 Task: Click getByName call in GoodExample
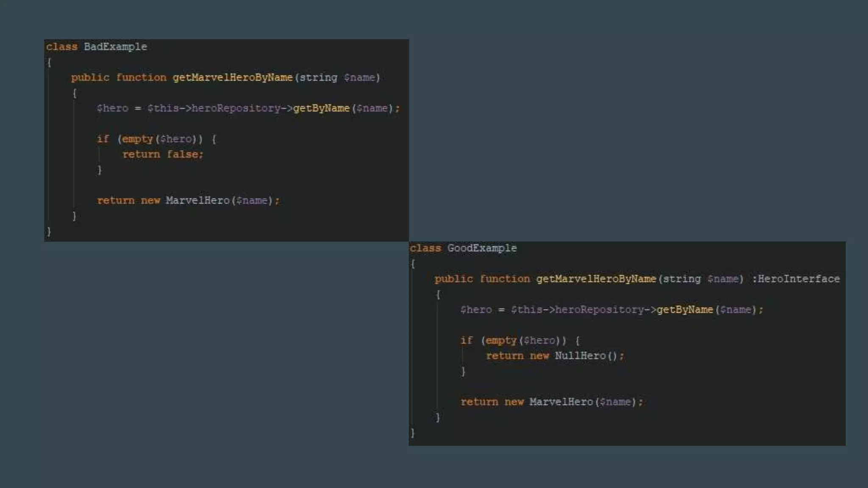pyautogui.click(x=685, y=310)
